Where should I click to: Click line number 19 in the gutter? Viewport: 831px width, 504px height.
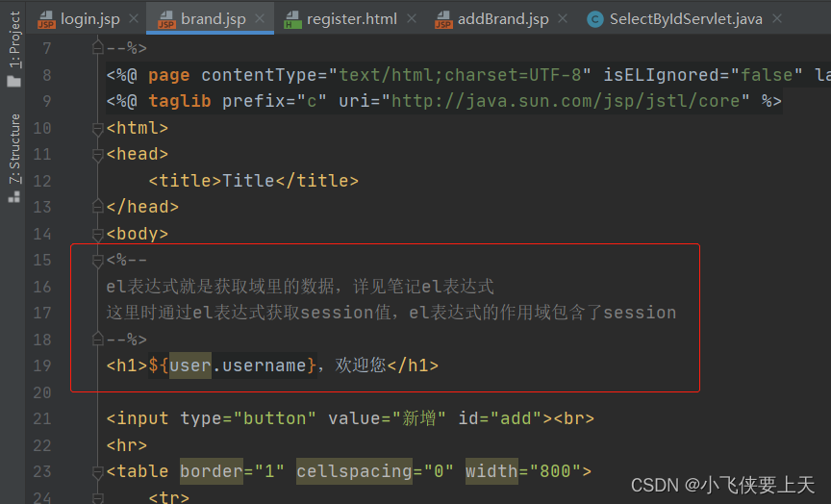pyautogui.click(x=42, y=365)
